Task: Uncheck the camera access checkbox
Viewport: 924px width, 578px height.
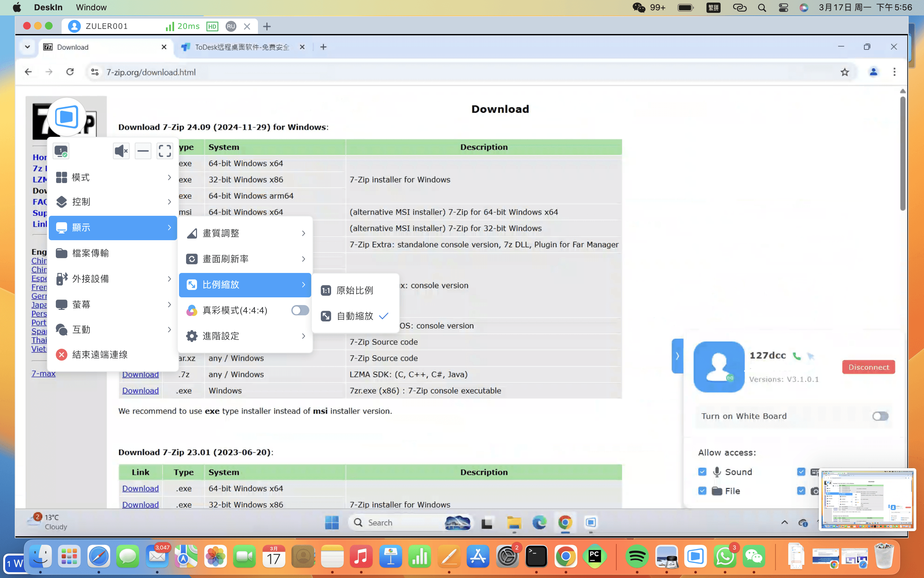Action: pos(801,491)
